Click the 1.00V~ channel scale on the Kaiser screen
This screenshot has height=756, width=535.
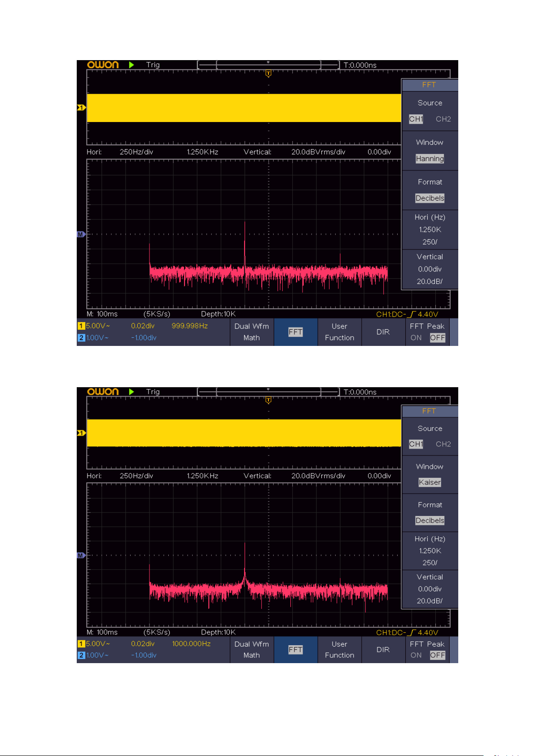pos(97,655)
